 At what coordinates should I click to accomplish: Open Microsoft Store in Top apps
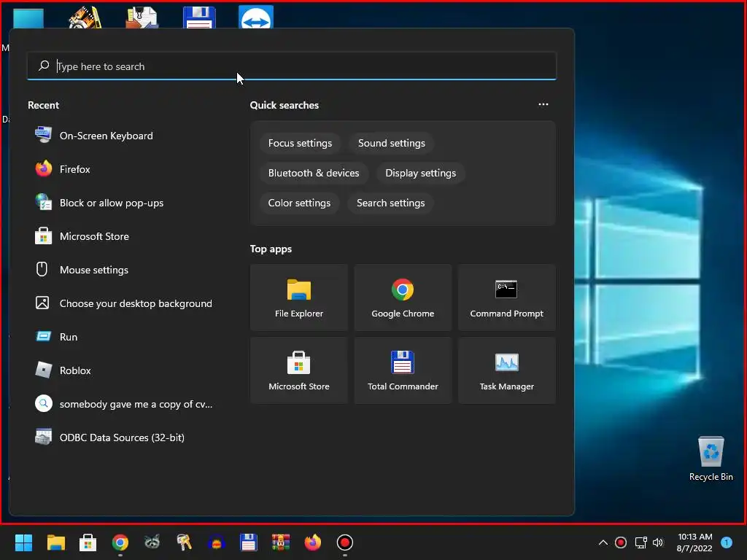[x=298, y=370]
